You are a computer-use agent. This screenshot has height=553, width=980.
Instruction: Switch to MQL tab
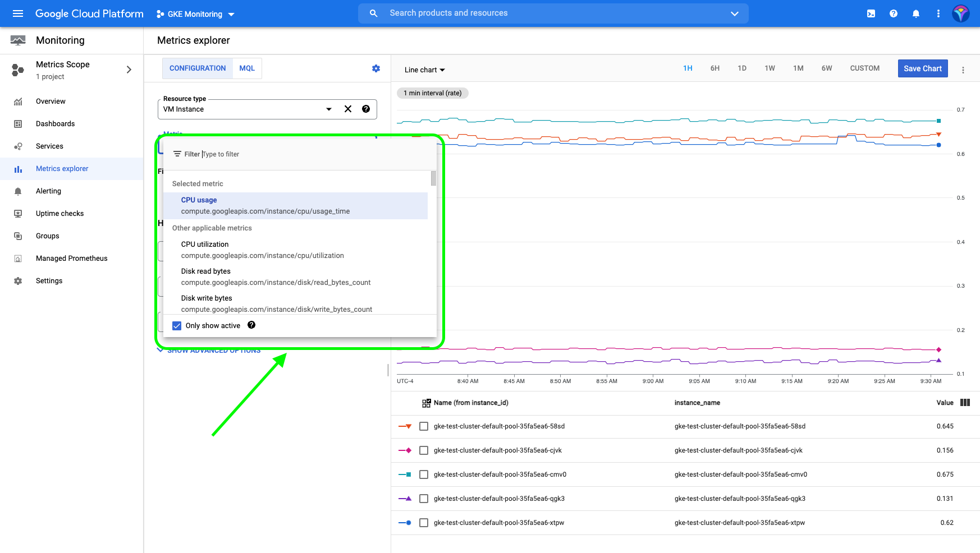[247, 68]
